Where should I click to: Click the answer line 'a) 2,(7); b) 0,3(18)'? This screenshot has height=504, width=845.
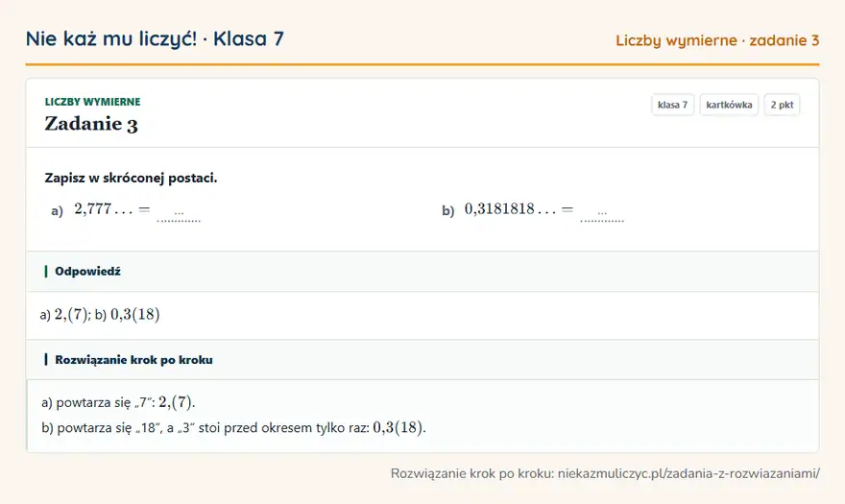[x=100, y=314]
